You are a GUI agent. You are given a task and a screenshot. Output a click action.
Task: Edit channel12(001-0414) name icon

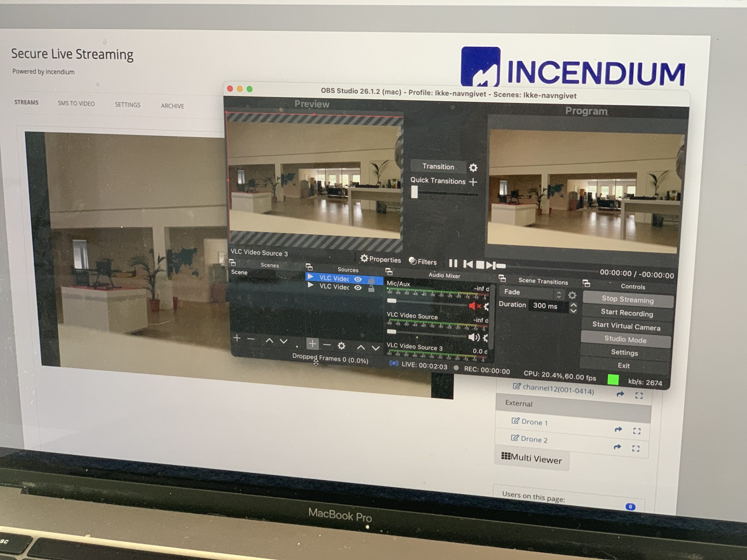pyautogui.click(x=517, y=386)
